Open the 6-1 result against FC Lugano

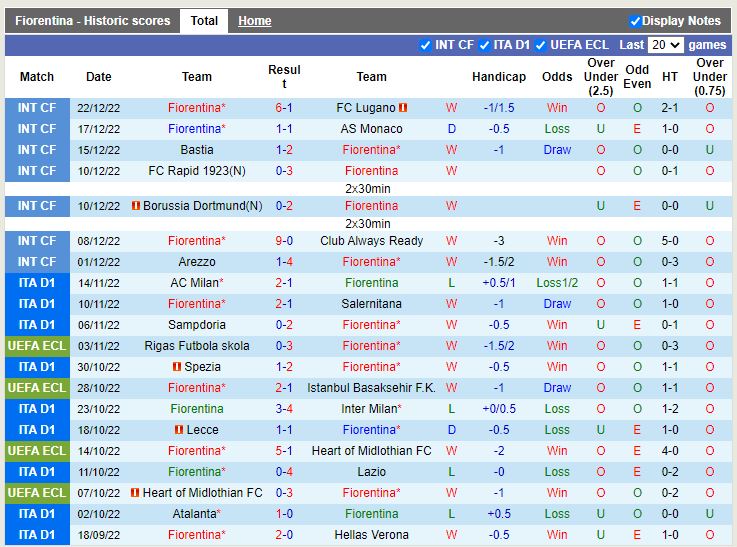284,108
